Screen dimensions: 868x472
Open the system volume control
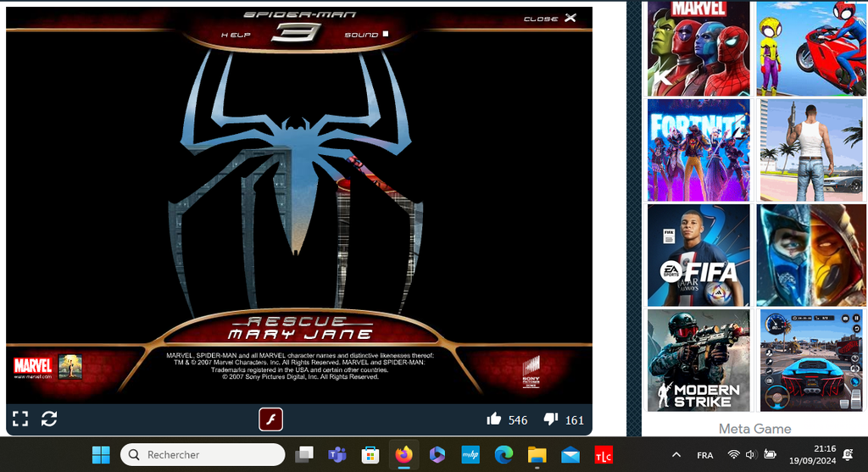coord(750,455)
